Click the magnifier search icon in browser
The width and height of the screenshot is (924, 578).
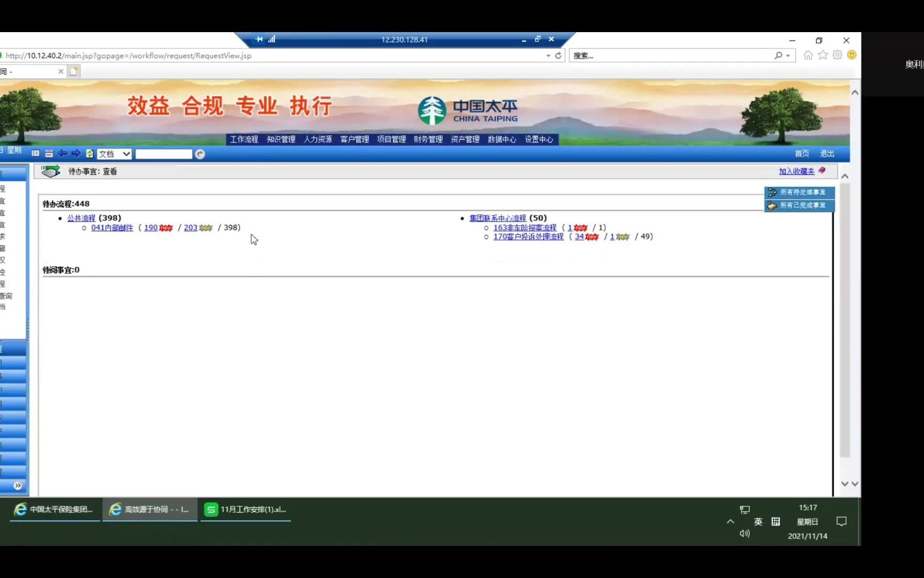778,56
